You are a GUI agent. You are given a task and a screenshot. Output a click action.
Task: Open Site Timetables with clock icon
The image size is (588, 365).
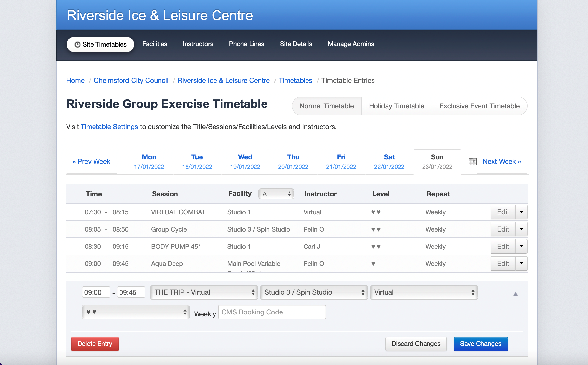coord(100,44)
